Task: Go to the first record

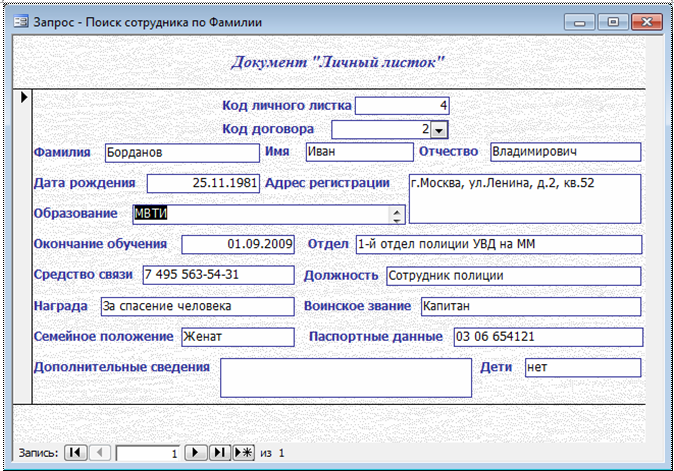Action: coord(75,453)
